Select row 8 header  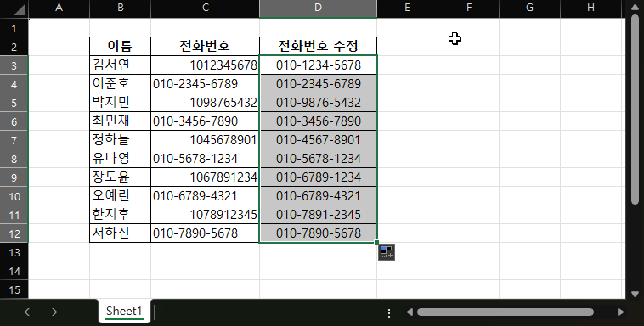point(14,159)
